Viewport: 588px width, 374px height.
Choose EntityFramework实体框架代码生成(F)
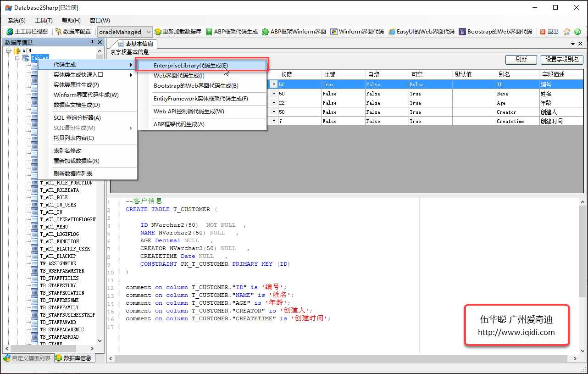202,99
